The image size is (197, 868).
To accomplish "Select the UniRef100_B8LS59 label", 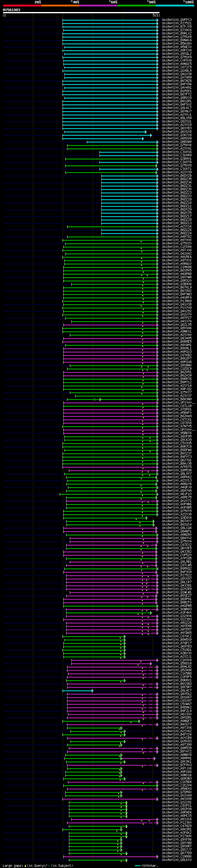I will point(177,118).
